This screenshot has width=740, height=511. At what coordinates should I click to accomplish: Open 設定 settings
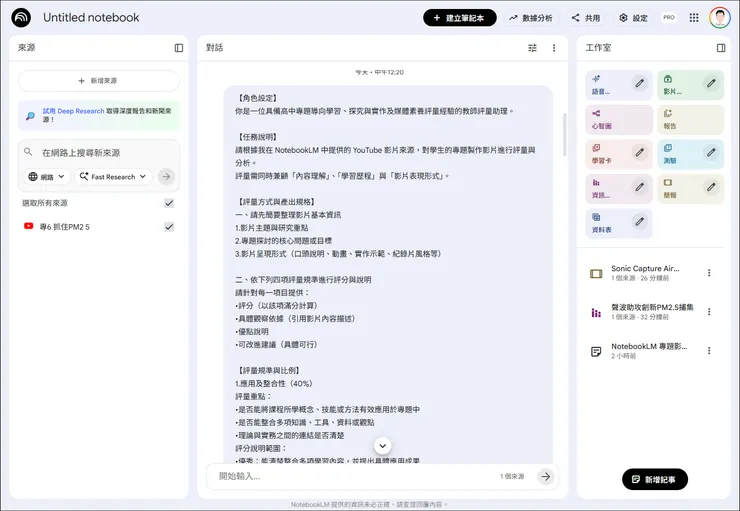633,18
